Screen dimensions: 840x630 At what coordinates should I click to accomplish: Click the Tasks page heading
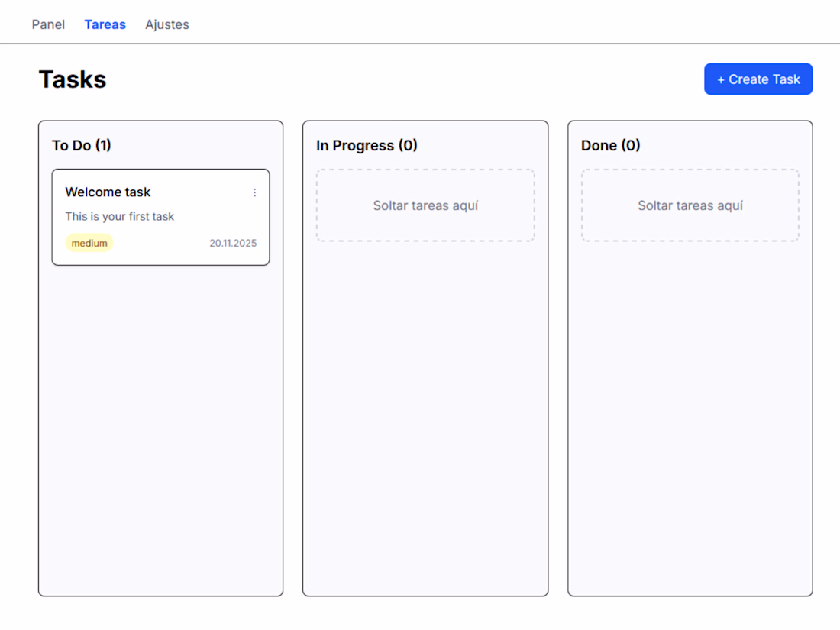click(x=73, y=79)
